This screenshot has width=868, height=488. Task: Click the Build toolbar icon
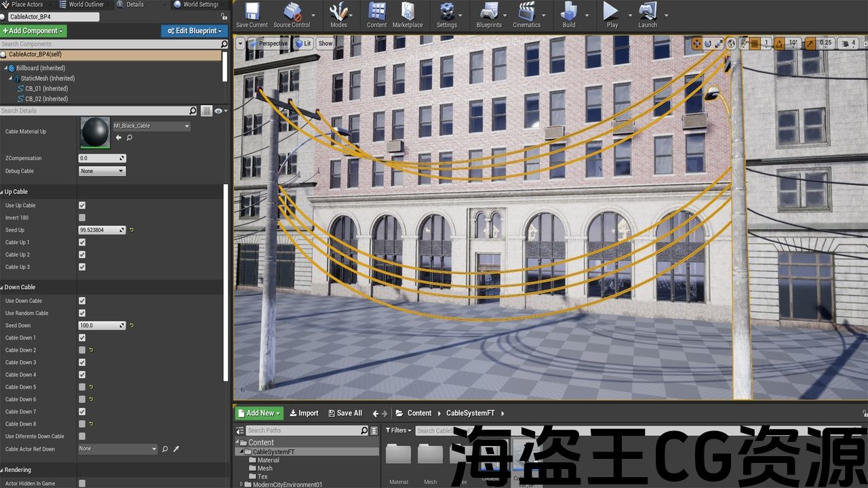point(569,12)
